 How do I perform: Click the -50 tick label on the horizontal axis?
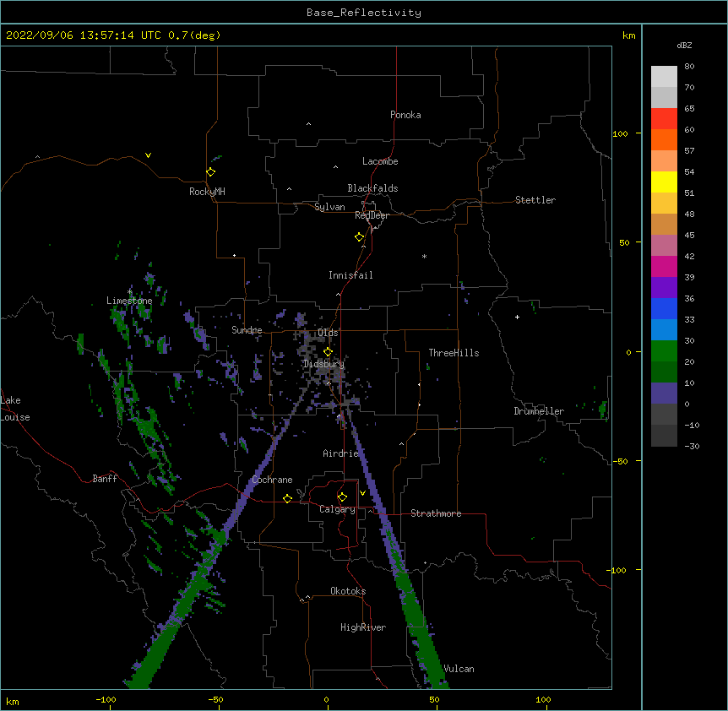point(215,699)
